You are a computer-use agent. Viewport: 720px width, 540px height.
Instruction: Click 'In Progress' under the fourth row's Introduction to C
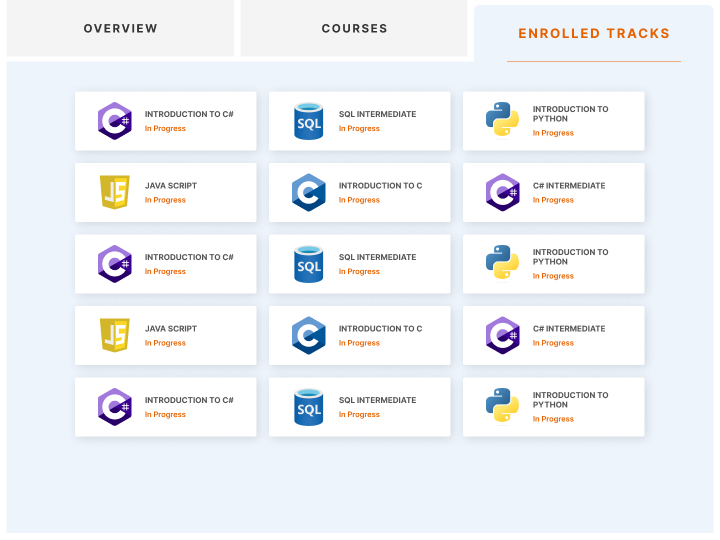tap(359, 343)
